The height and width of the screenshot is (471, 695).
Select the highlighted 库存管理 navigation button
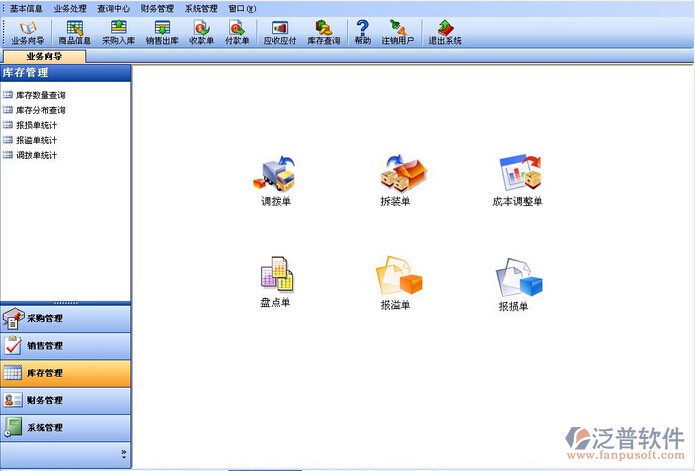pyautogui.click(x=66, y=374)
